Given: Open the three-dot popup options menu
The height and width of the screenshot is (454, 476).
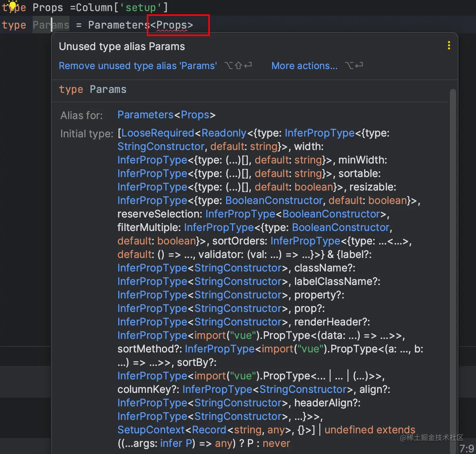Looking at the screenshot, I should [449, 46].
